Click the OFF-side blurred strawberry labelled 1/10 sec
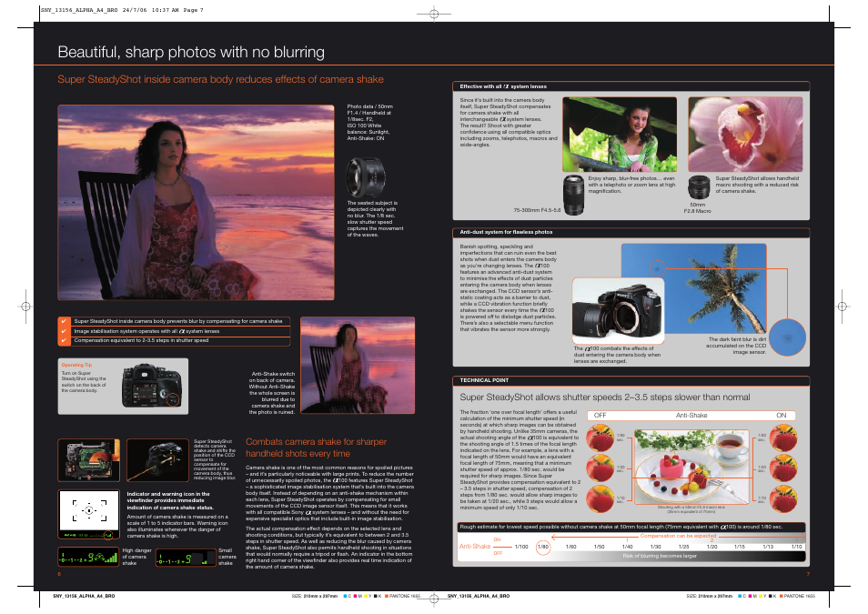 601,498
